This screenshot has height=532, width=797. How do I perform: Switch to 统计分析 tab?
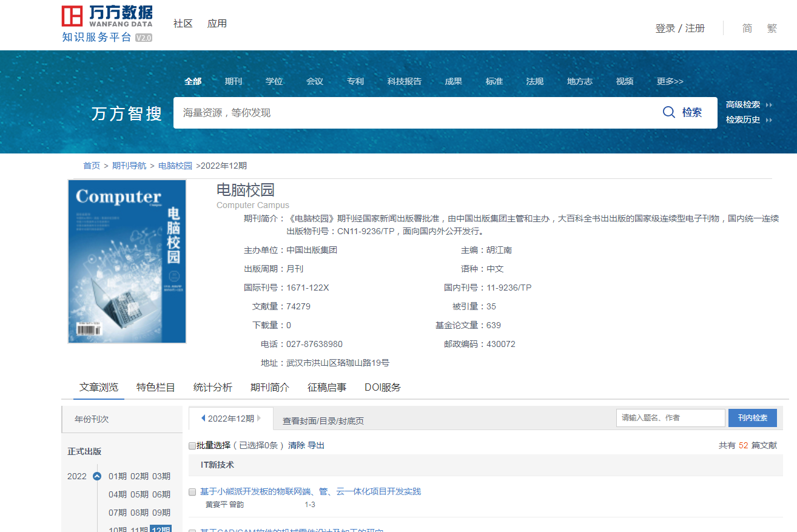[213, 387]
